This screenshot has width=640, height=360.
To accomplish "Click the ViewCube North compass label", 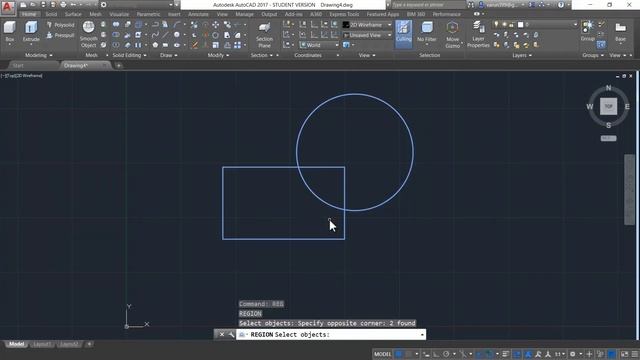I will (x=608, y=88).
